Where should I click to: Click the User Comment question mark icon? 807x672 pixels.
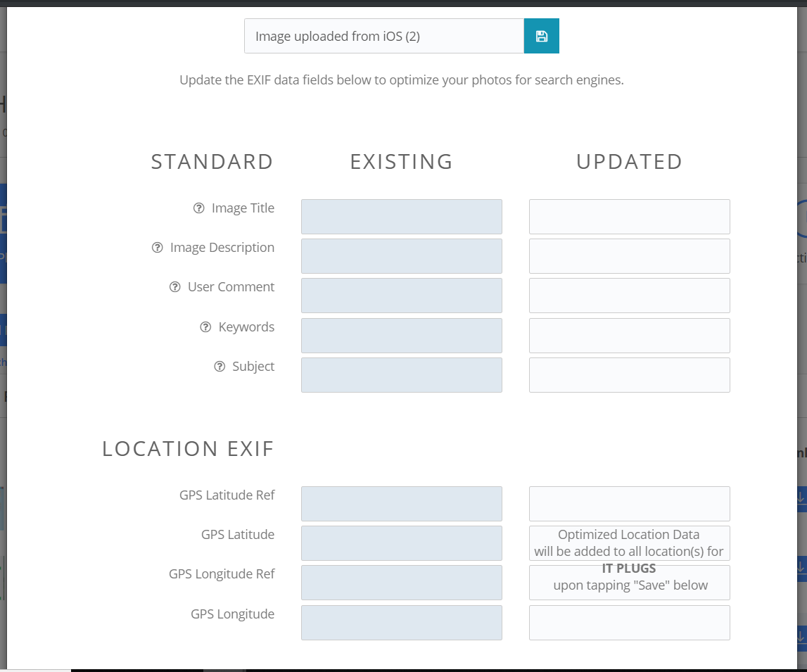coord(175,287)
